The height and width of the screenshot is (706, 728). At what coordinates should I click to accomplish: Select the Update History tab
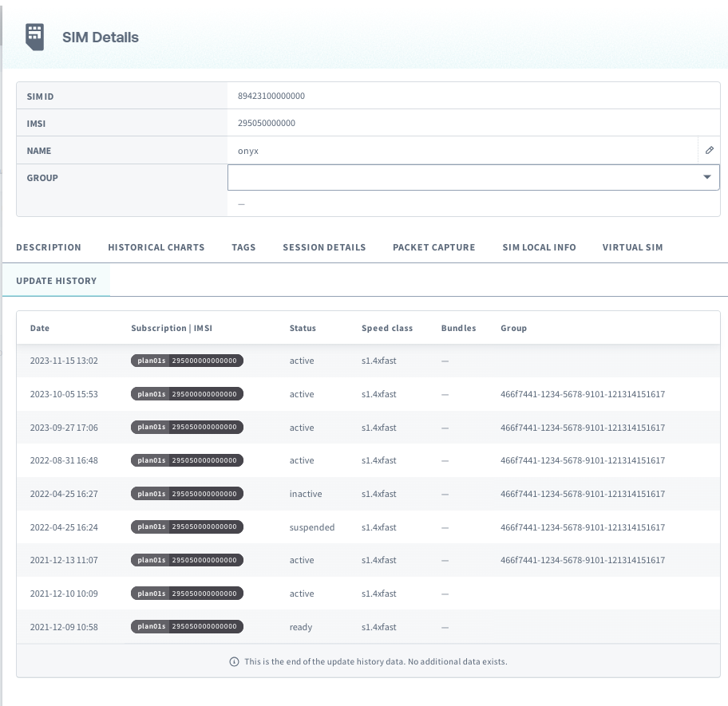[57, 281]
